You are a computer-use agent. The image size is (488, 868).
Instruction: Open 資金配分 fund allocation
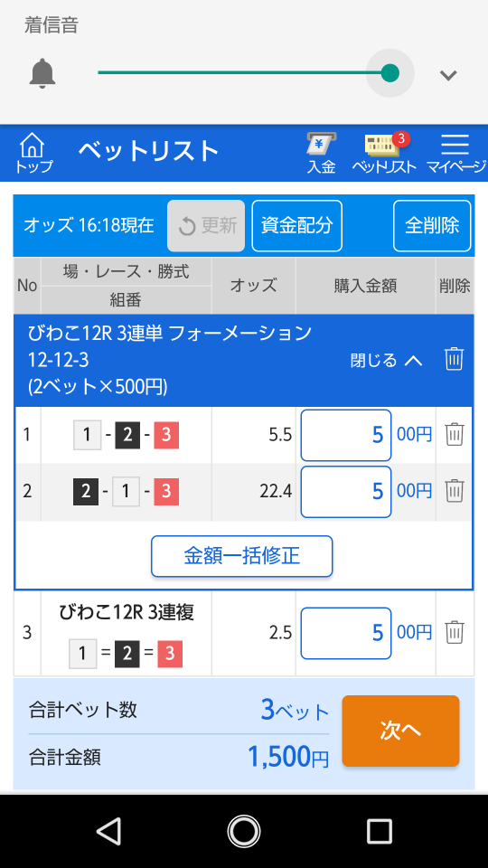(297, 226)
